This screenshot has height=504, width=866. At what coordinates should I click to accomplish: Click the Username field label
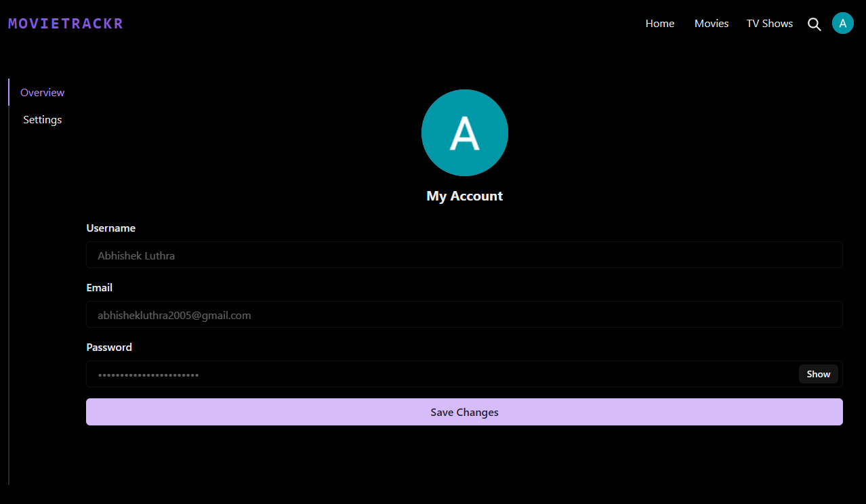(110, 228)
